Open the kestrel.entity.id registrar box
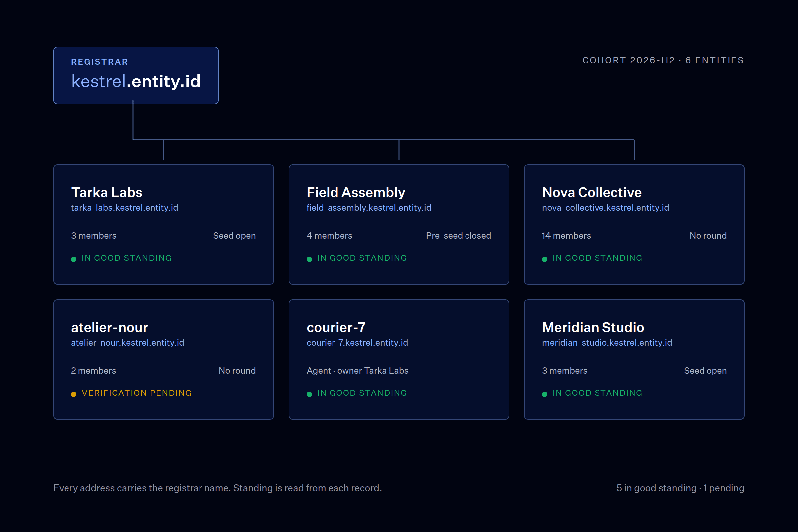Image resolution: width=798 pixels, height=532 pixels. click(x=136, y=75)
